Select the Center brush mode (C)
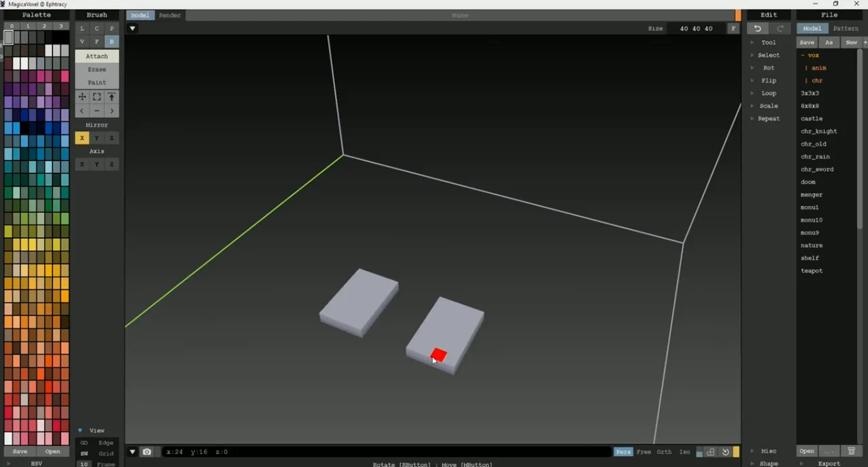 97,28
